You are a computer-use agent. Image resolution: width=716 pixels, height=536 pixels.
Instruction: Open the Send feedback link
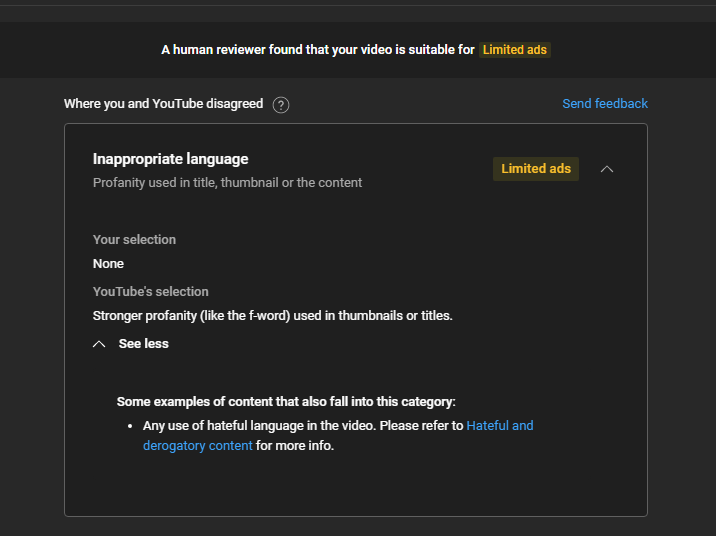(605, 104)
